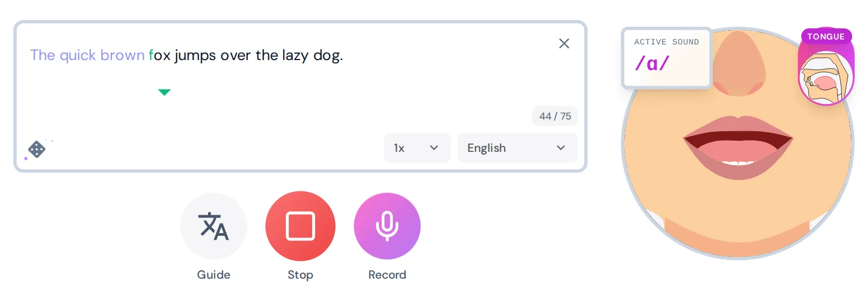The height and width of the screenshot is (297, 868).
Task: Click the word "jumps" in the sentence
Action: click(x=195, y=56)
